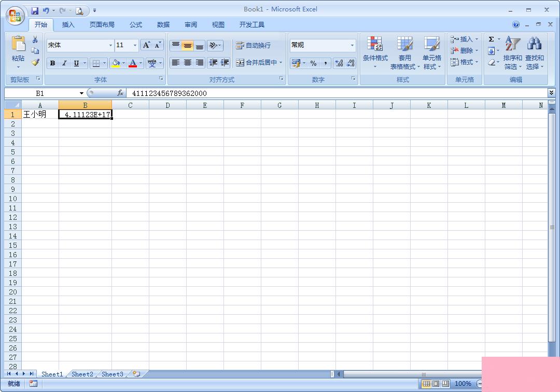Set middle vertical alignment
Screen dimensions: 560x392
coord(188,45)
